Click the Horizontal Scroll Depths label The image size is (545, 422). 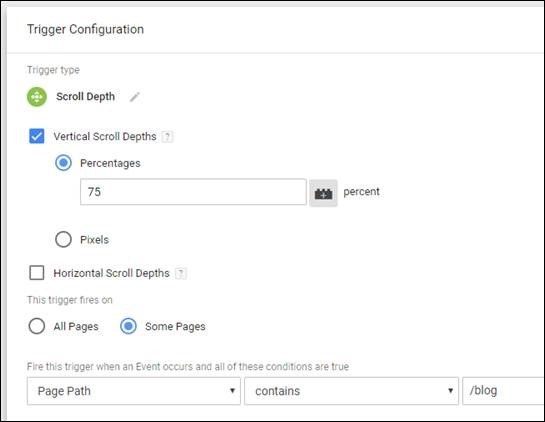(x=112, y=273)
